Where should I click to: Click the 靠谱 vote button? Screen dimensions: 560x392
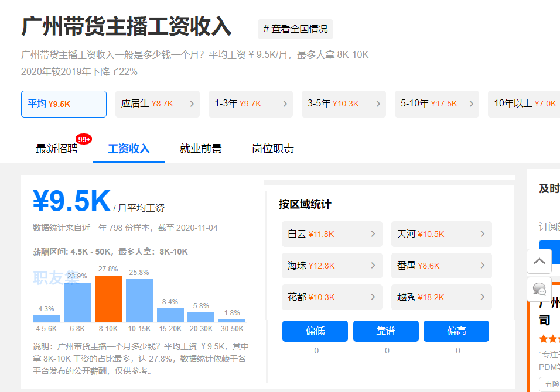386,331
